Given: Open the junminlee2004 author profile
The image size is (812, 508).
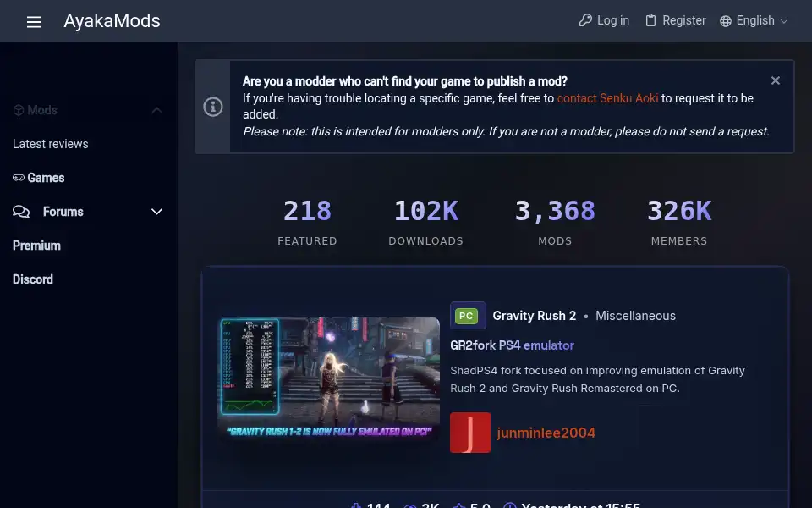Looking at the screenshot, I should (x=546, y=433).
